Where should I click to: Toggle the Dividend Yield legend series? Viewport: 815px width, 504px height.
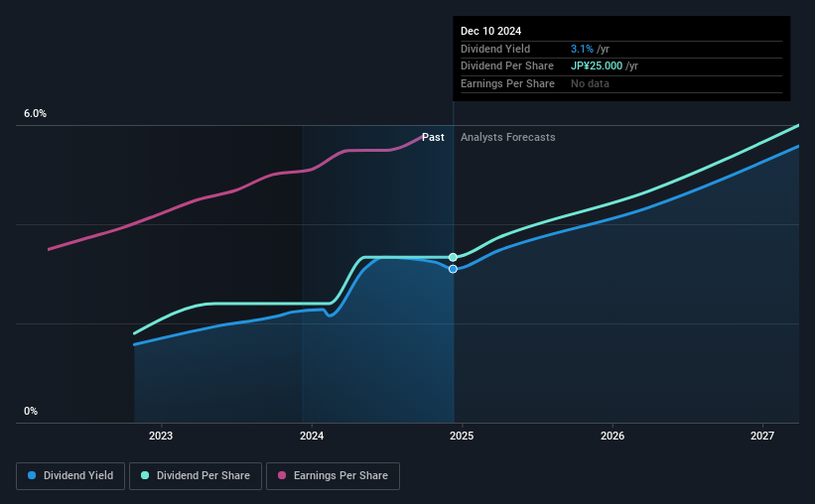(70, 476)
